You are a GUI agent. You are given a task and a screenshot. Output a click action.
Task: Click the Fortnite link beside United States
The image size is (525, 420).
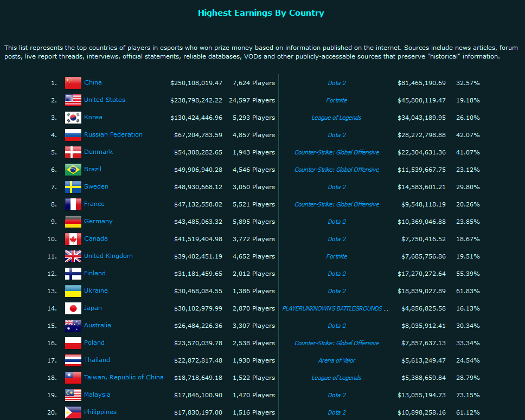[336, 100]
